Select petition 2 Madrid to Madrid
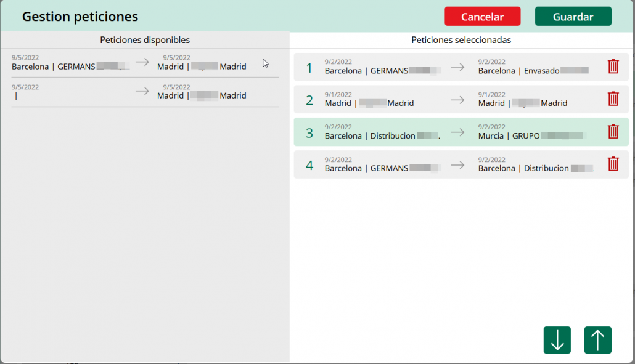Image resolution: width=635 pixels, height=364 pixels. (450, 99)
